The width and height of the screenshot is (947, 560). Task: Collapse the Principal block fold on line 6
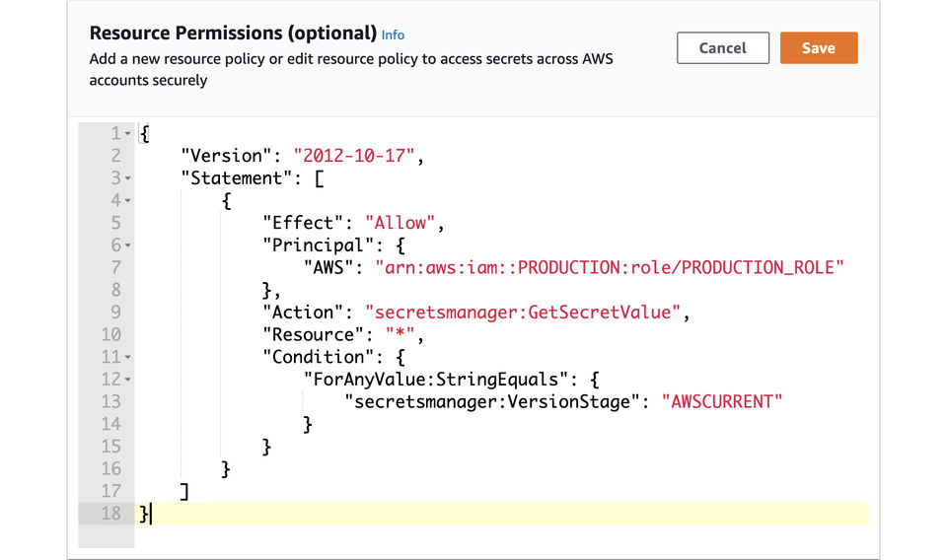128,245
